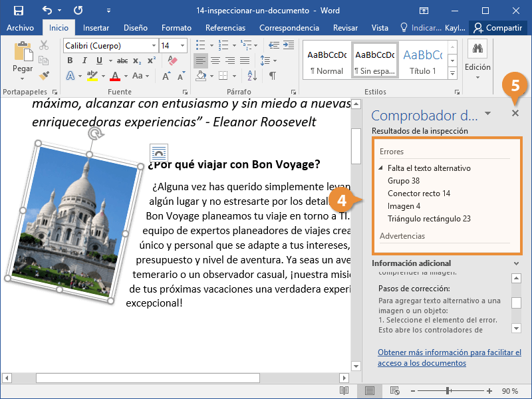Redo the last action

point(78,11)
